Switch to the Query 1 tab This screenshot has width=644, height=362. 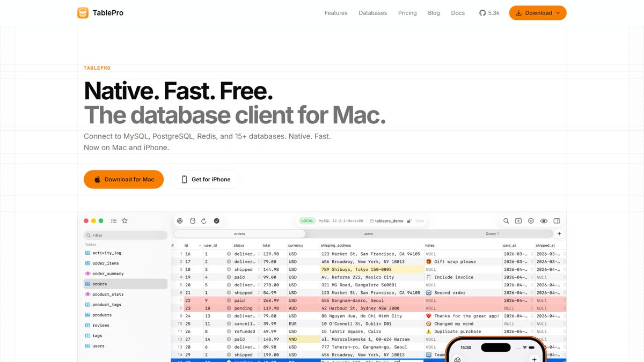(x=492, y=234)
